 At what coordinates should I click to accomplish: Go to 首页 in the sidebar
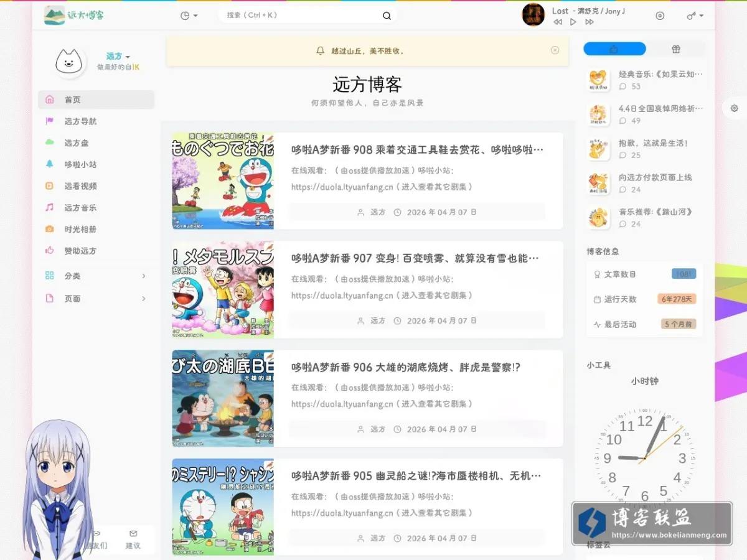click(x=96, y=100)
